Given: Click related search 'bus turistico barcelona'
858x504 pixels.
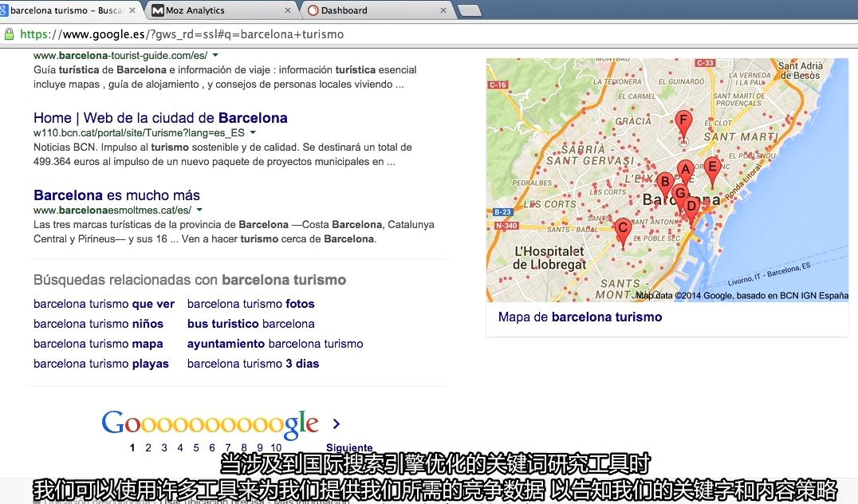Looking at the screenshot, I should (x=250, y=324).
